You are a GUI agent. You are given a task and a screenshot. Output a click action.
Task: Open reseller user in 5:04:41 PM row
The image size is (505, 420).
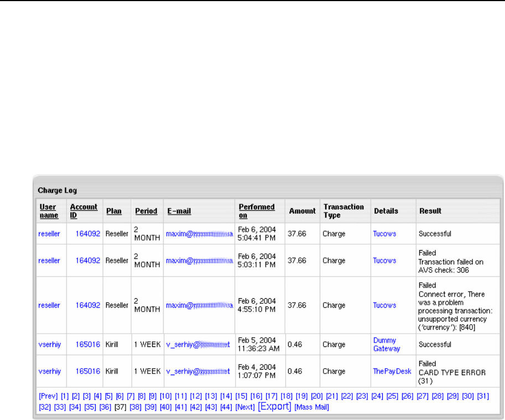(49, 234)
